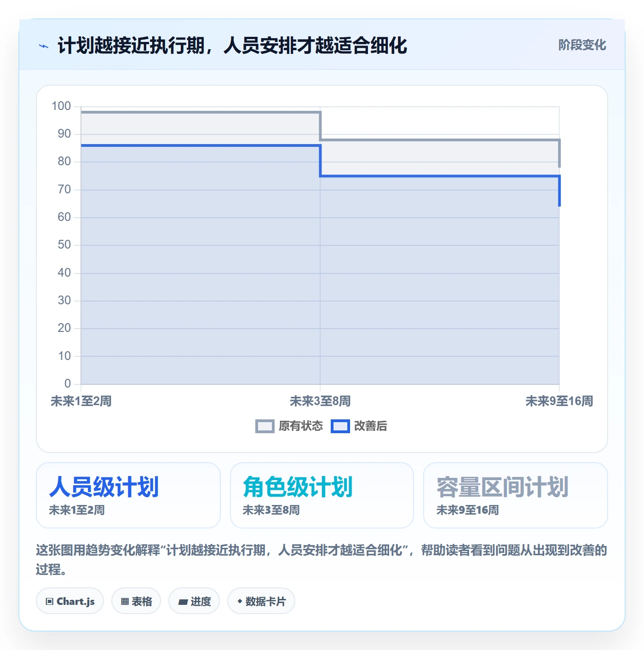Click the grid icon in the 表格 chip
The height and width of the screenshot is (650, 644).
tap(125, 602)
